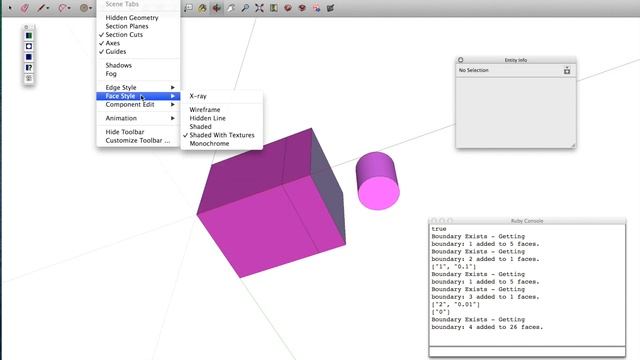
Task: Open Customize Toolbar menu entry
Action: [138, 140]
